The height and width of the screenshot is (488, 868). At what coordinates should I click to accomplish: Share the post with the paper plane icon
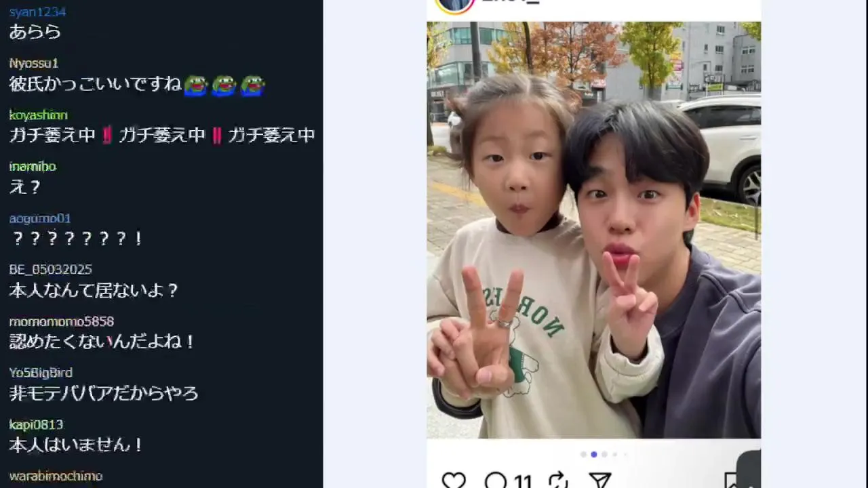pyautogui.click(x=600, y=481)
